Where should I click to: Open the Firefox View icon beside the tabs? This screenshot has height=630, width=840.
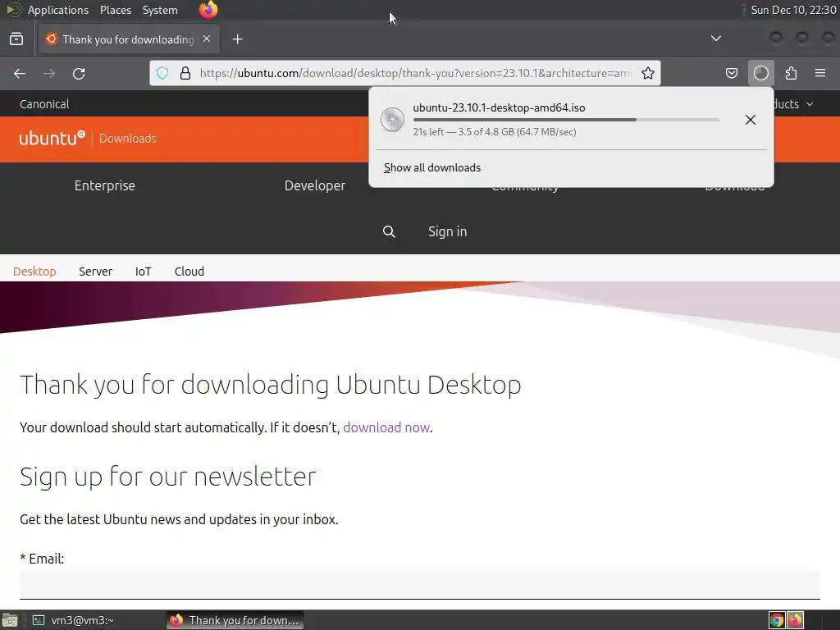pos(16,39)
